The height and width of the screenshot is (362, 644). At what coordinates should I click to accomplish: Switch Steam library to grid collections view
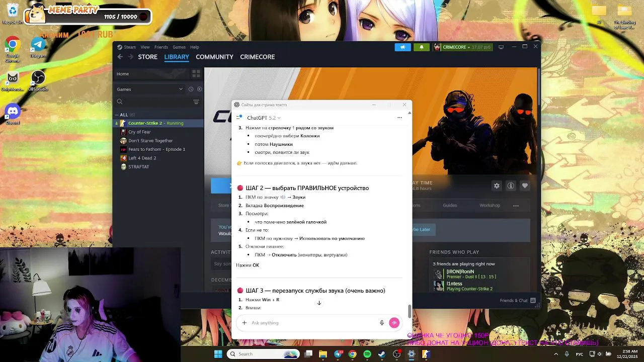point(196,74)
